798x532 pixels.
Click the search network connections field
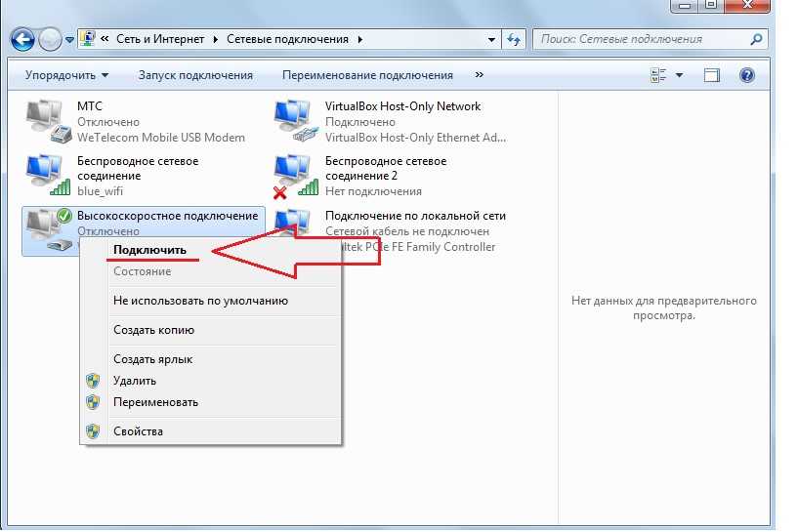(640, 40)
